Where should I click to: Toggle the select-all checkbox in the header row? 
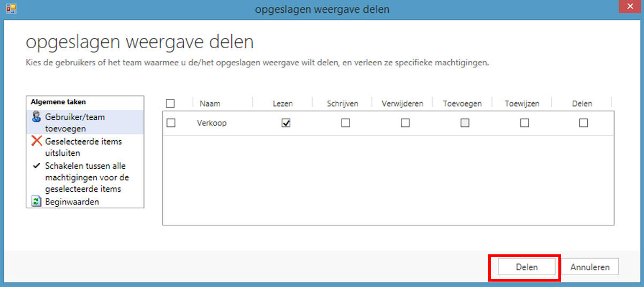(x=170, y=103)
